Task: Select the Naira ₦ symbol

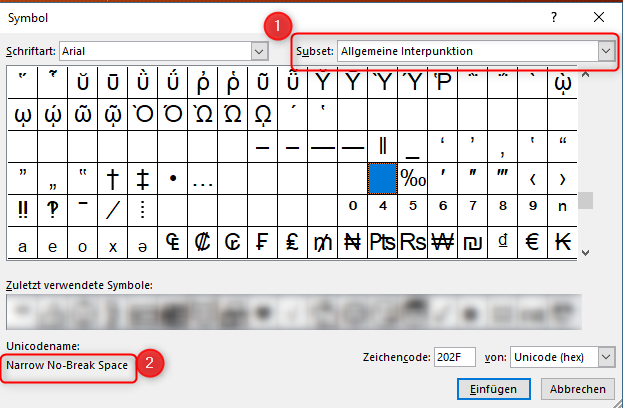Action: click(352, 243)
